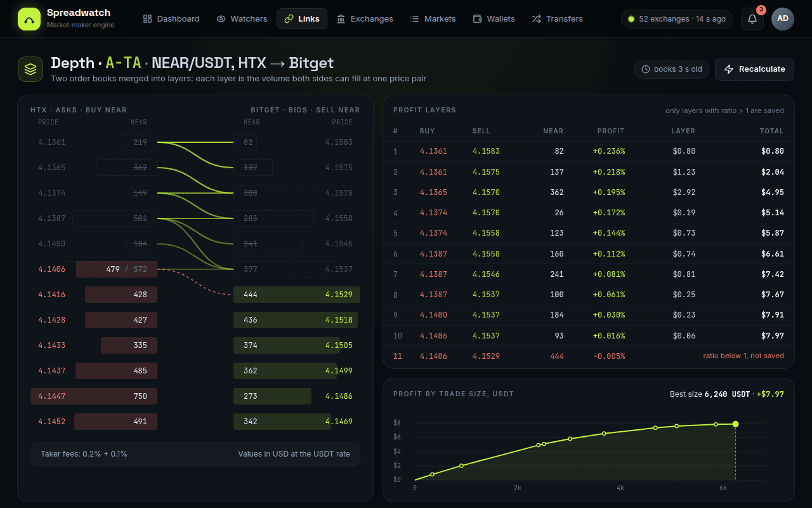The width and height of the screenshot is (812, 508).
Task: Click the Recalculate button
Action: coord(754,69)
